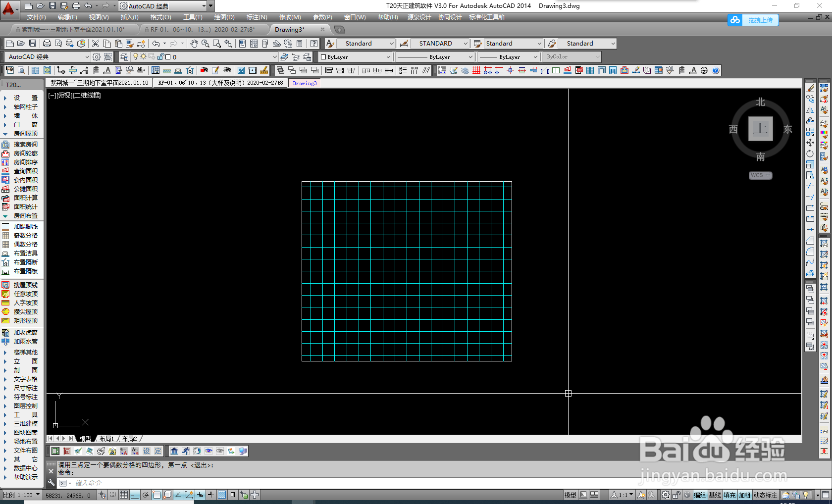
Task: Expand the 尺寸标注 menu group
Action: click(21, 388)
